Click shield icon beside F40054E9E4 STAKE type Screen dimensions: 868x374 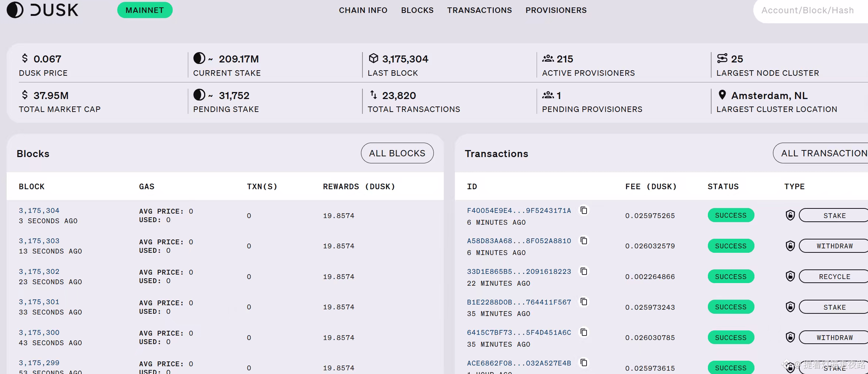790,215
